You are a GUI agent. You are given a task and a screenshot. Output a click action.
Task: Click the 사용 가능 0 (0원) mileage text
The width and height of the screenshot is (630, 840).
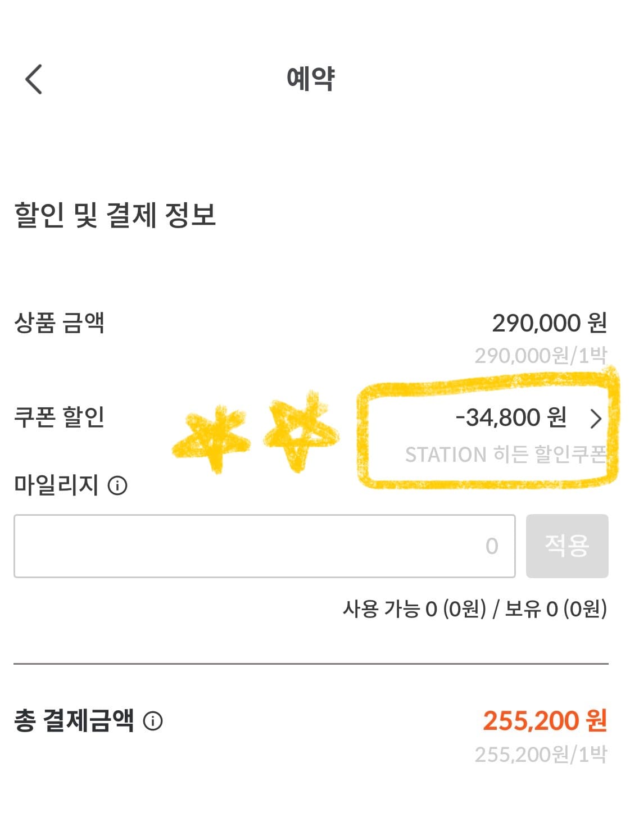click(414, 609)
